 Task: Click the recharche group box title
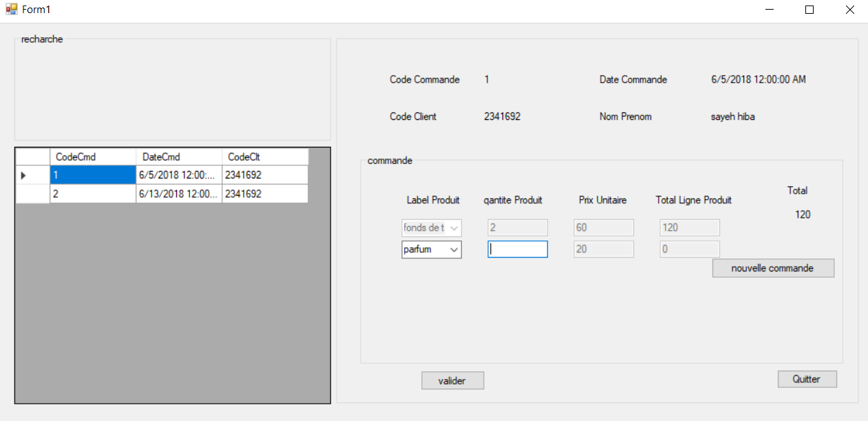[42, 39]
